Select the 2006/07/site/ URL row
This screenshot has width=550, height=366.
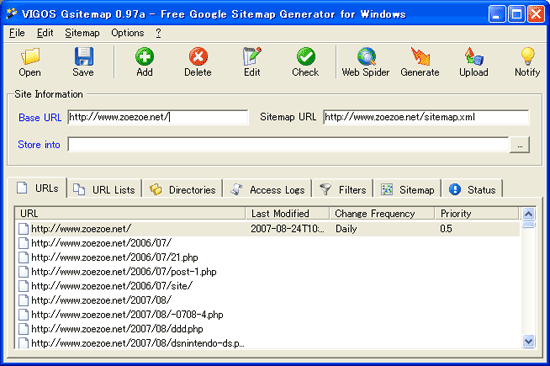point(268,286)
